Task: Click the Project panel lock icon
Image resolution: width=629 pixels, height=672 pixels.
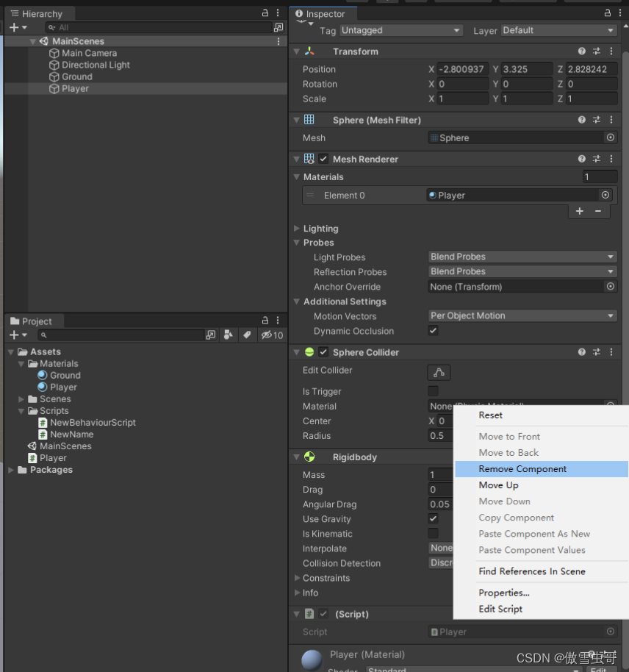Action: point(265,321)
